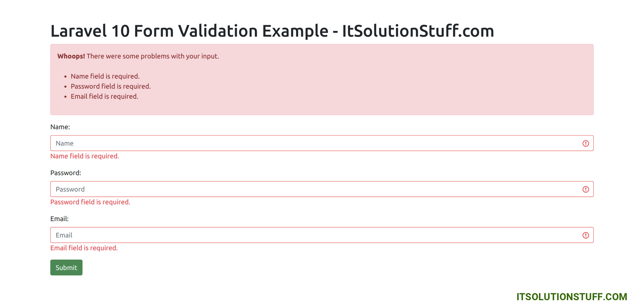Click the Name required bullet in the alert box
Viewport: 644px width, 307px height.
(x=105, y=76)
